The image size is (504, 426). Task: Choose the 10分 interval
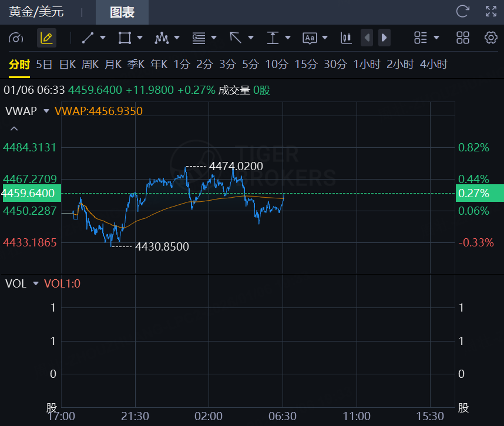[x=277, y=65]
